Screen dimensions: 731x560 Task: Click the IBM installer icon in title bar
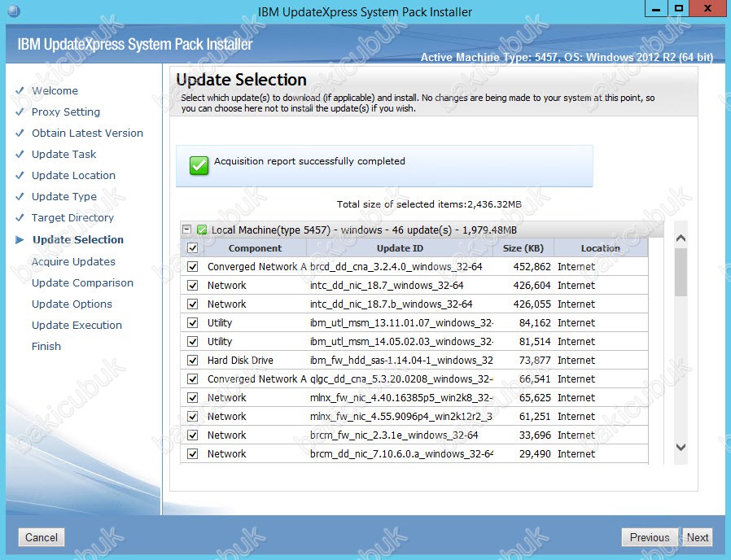(14, 11)
